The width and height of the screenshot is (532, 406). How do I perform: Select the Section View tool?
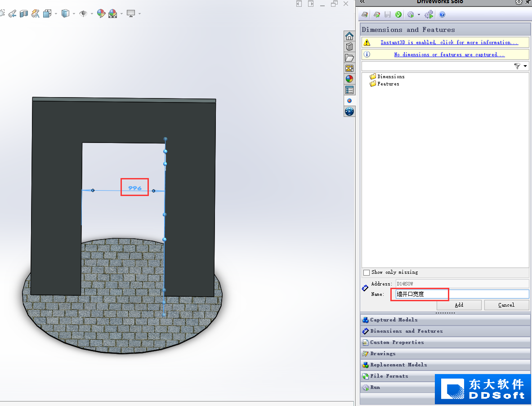pos(24,13)
